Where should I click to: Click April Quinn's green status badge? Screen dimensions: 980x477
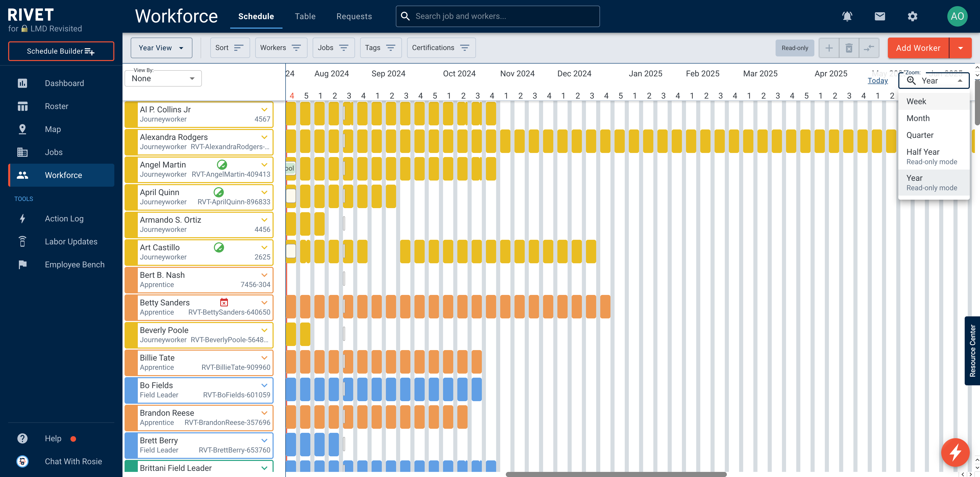[218, 192]
